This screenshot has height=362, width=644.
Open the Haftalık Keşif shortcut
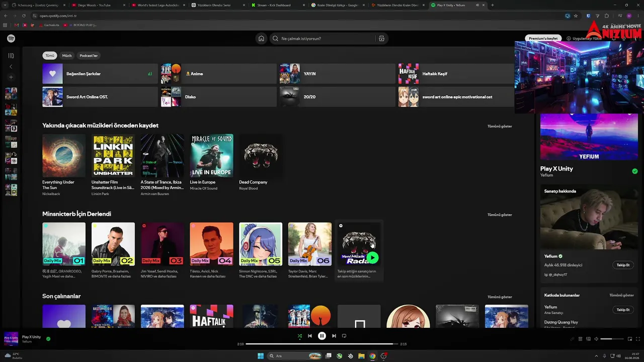456,74
